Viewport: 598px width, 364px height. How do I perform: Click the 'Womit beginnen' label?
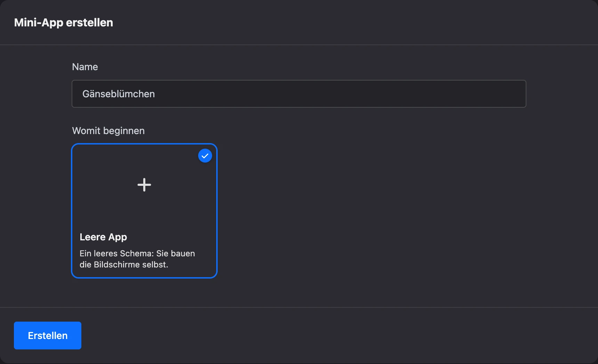[108, 131]
